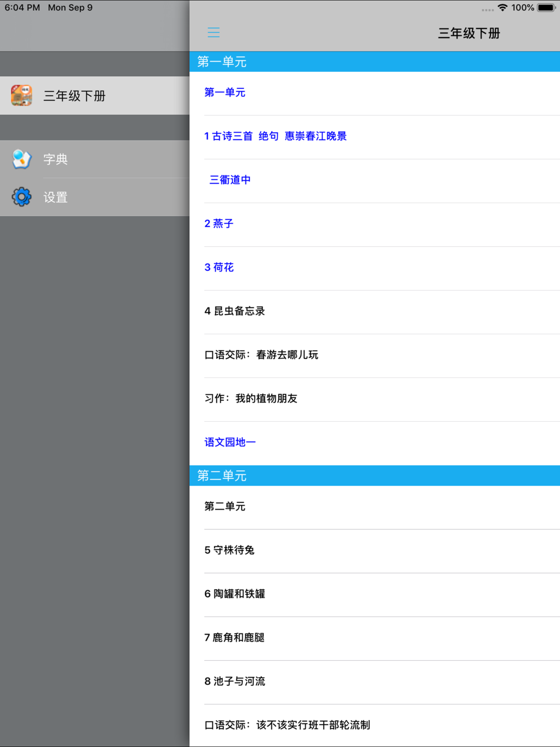
Task: Select 5 守株待兔 row
Action: pos(375,550)
